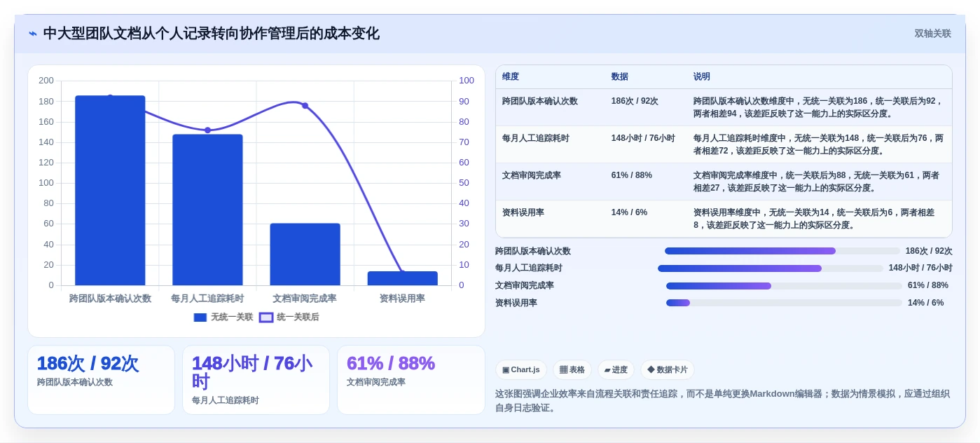Open the 148小时 / 76小时 stat card
Viewport: 980px width, 443px height.
click(x=256, y=380)
